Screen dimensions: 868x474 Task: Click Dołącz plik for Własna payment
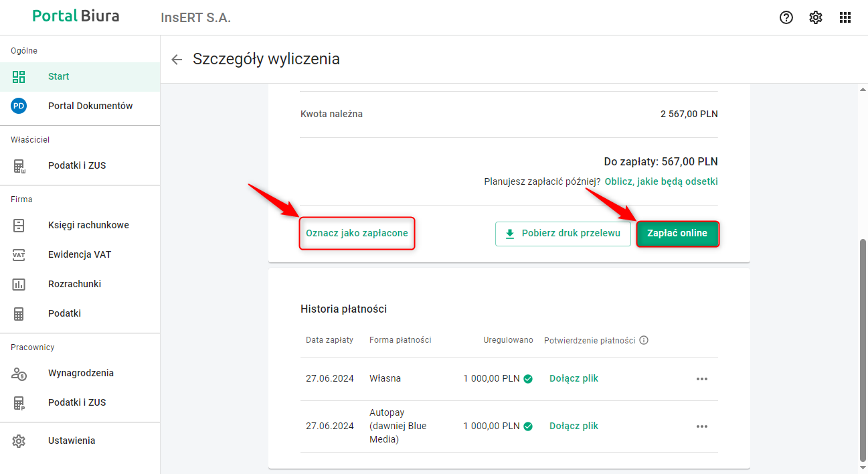pyautogui.click(x=574, y=378)
